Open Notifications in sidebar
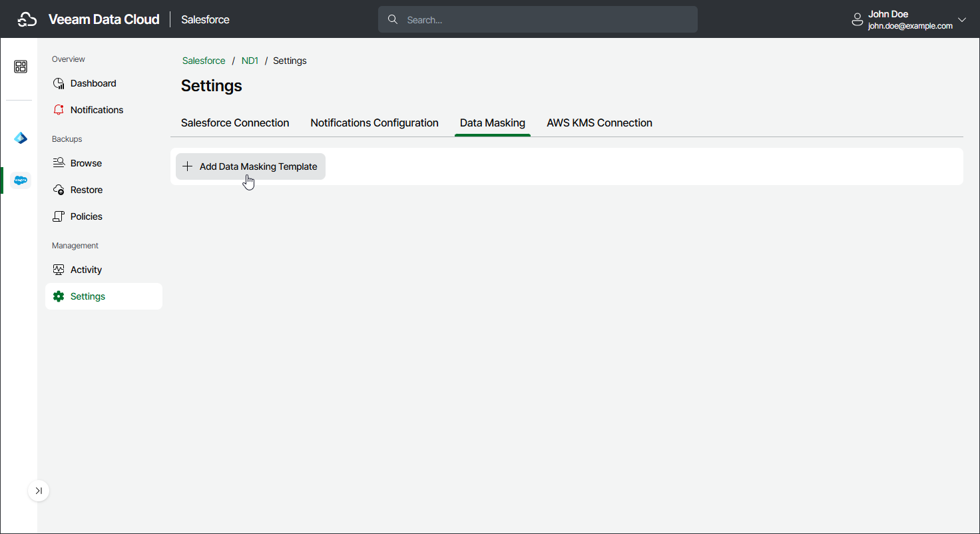The image size is (980, 534). pyautogui.click(x=104, y=110)
